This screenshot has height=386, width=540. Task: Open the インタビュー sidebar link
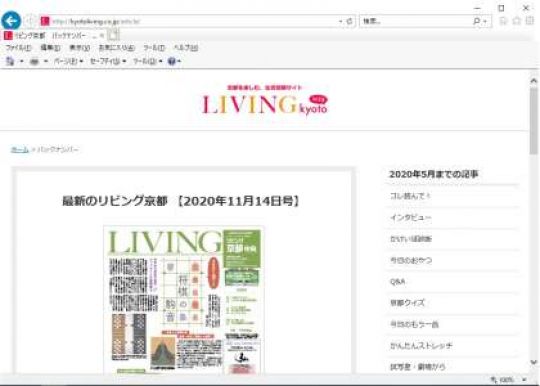(x=410, y=217)
